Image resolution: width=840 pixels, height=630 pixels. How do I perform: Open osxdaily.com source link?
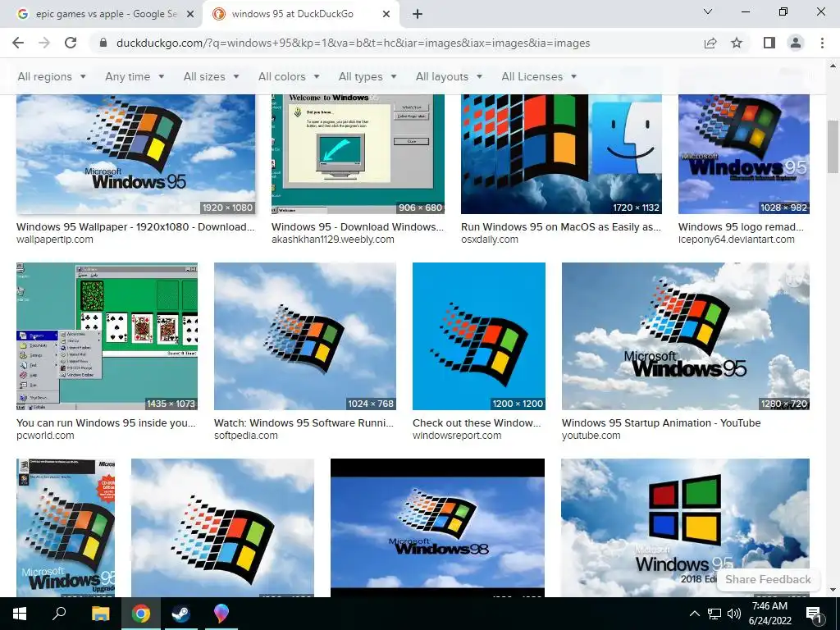(490, 240)
